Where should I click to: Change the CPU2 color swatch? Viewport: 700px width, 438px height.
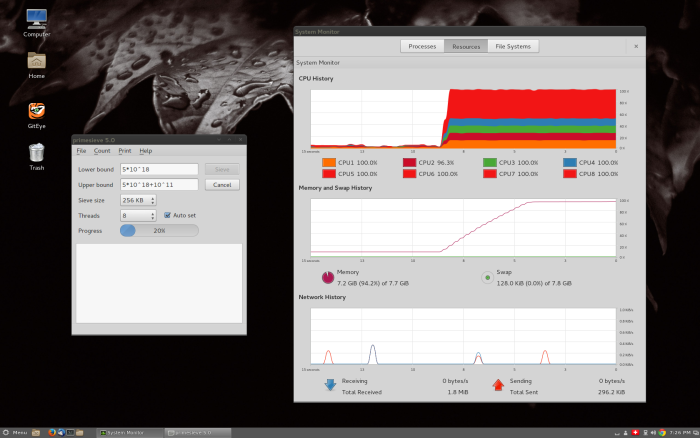coord(409,163)
